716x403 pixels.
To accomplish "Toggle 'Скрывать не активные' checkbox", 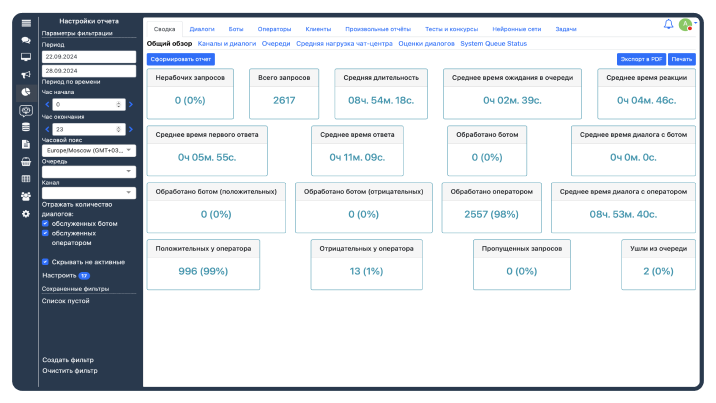I will coord(45,262).
